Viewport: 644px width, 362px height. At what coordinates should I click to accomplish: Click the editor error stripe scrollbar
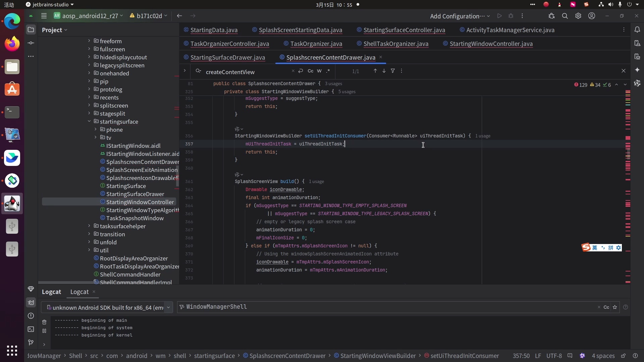click(x=628, y=188)
